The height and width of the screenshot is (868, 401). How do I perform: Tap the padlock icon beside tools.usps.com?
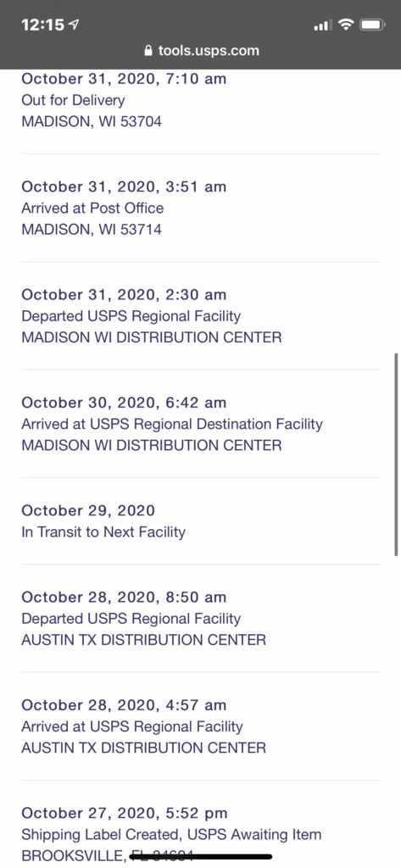click(x=148, y=51)
